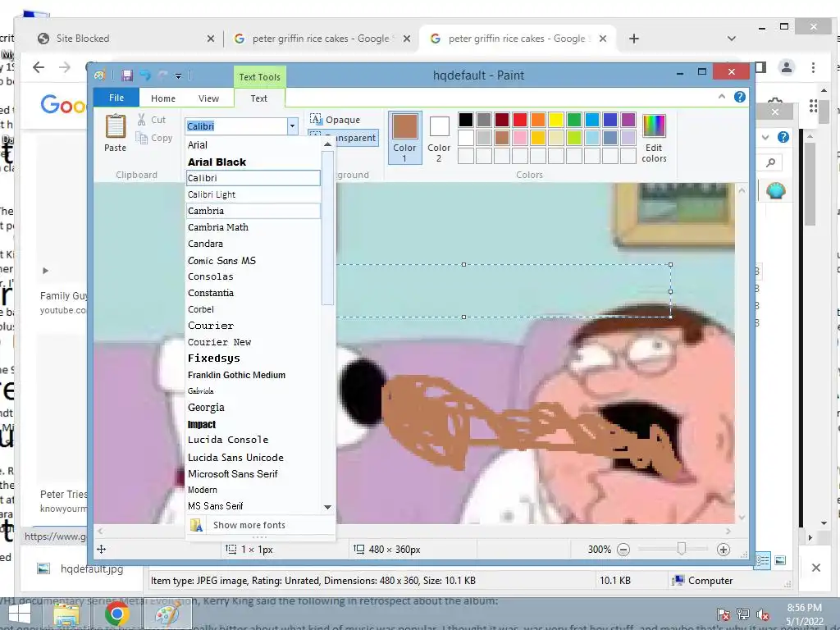Close the Site Blocked browser tab

[211, 39]
